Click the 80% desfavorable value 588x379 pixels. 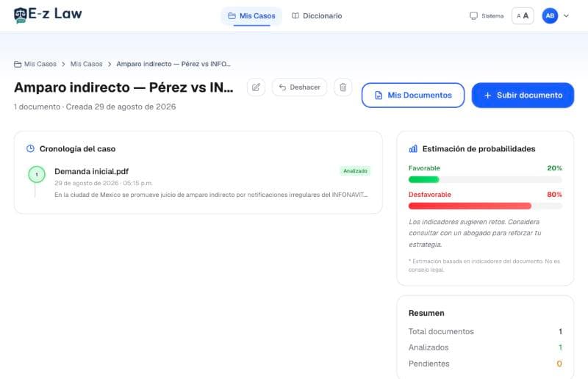coord(554,195)
